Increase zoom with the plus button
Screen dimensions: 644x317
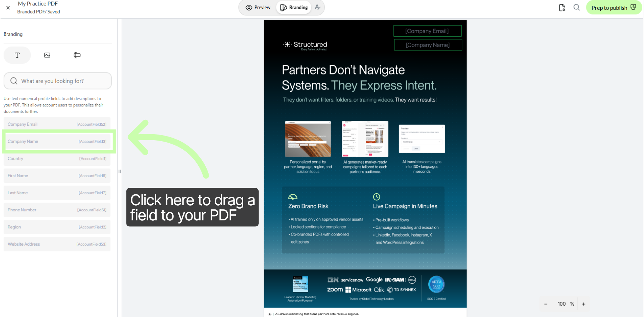click(584, 304)
